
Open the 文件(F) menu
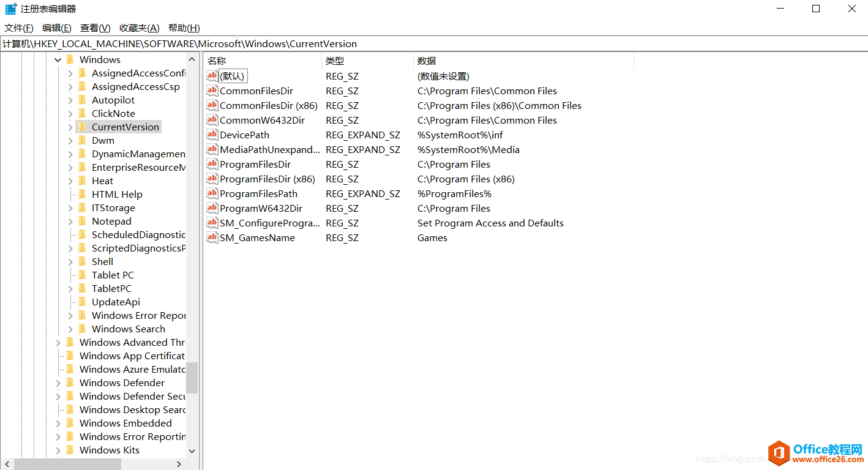tap(19, 28)
